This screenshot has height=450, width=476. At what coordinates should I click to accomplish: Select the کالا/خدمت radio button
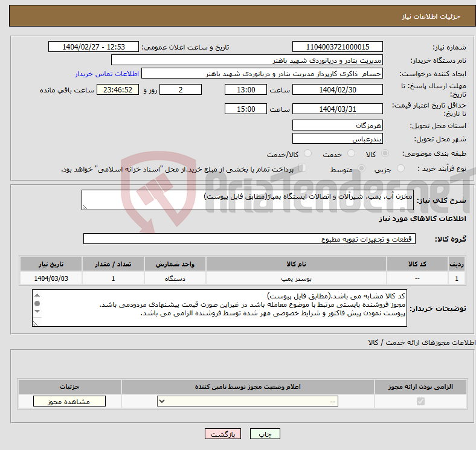pyautogui.click(x=308, y=153)
